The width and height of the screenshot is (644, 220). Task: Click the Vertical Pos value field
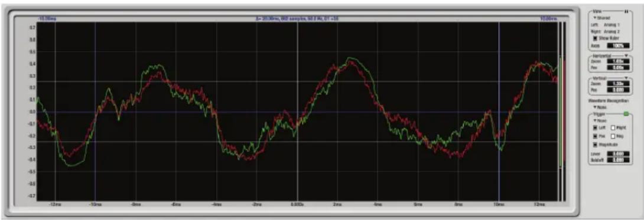(x=618, y=90)
